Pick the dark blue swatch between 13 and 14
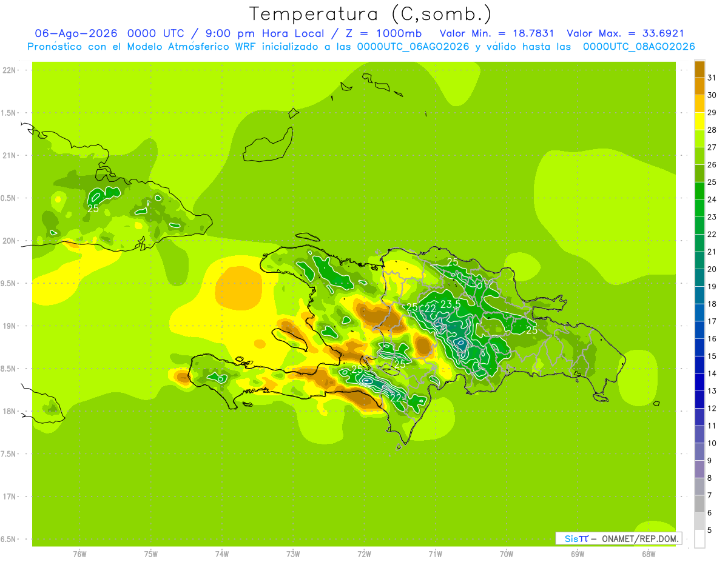Viewport: 728px width, 562px height. 699,382
